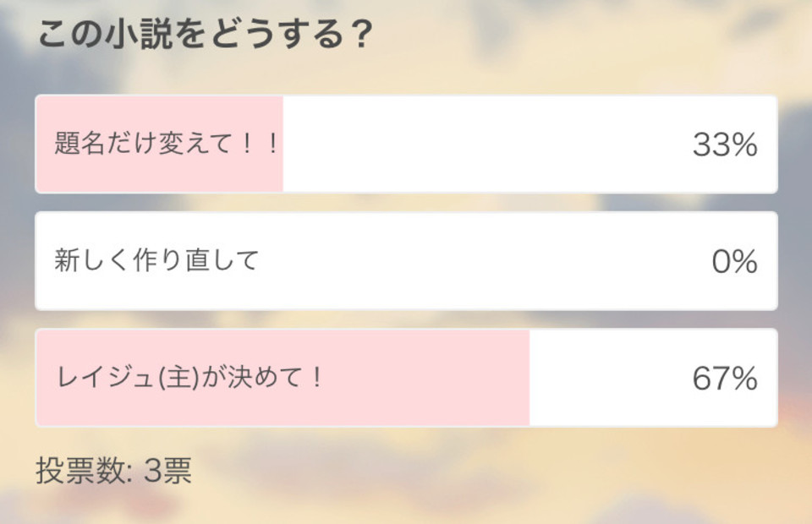812x524 pixels.
Task: Click the poll question この小説をどうする？
Action: tap(206, 34)
